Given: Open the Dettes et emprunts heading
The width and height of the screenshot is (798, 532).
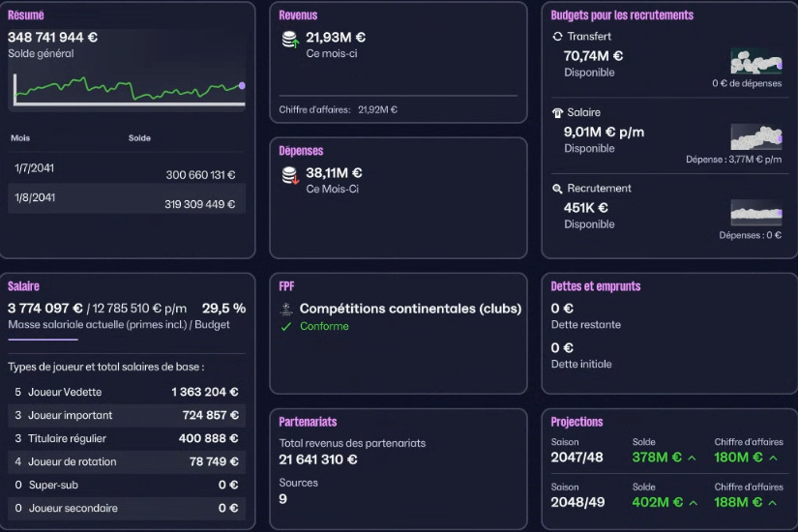Looking at the screenshot, I should [596, 286].
